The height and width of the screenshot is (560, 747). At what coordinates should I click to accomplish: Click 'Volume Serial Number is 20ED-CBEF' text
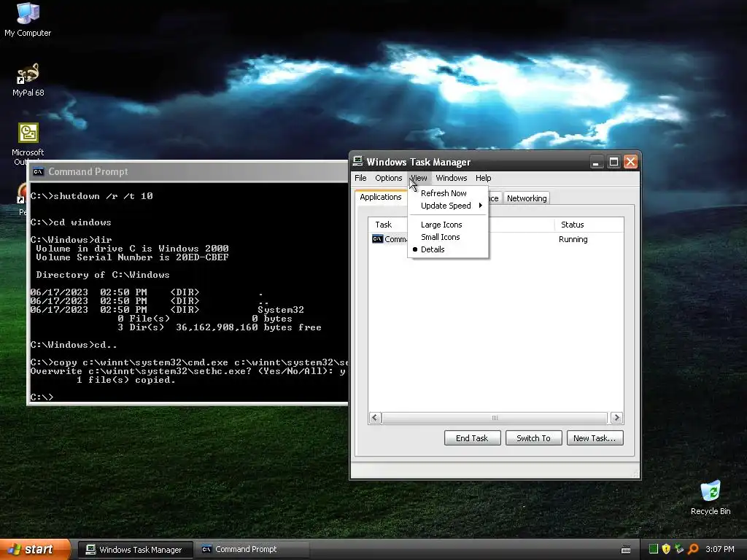(133, 257)
